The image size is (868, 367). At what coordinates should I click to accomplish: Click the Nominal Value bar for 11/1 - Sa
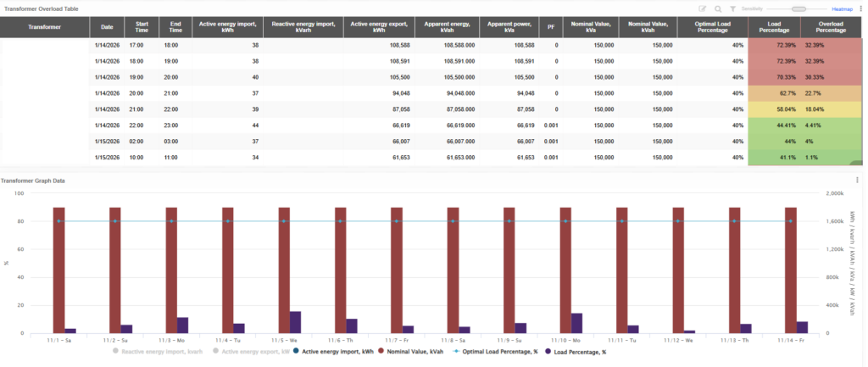58,270
